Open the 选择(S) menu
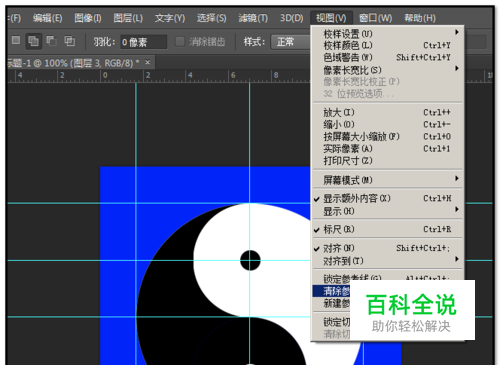This screenshot has height=365, width=500. (x=211, y=18)
